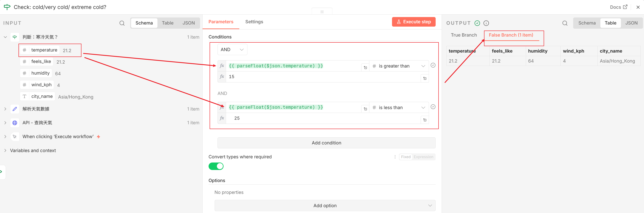Click the search icon in the INPUT panel
The width and height of the screenshot is (644, 213).
[122, 23]
